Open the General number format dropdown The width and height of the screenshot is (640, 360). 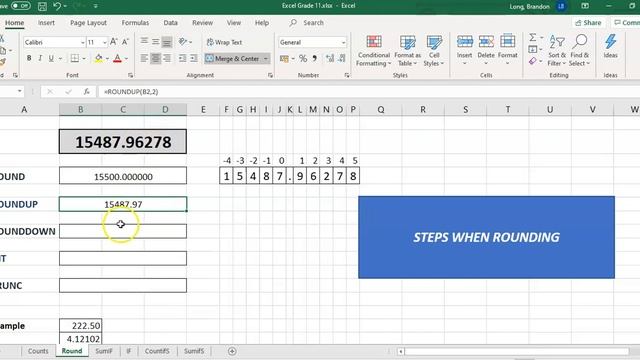[x=343, y=42]
